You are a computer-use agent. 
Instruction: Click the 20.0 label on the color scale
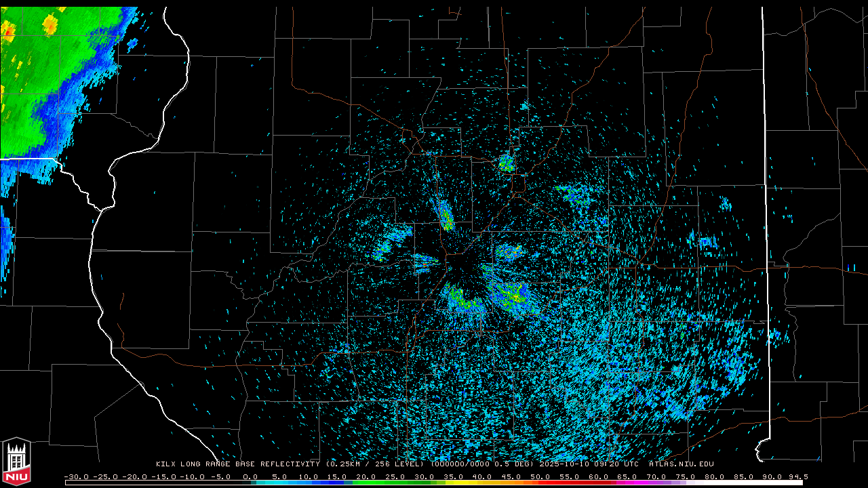tap(366, 477)
